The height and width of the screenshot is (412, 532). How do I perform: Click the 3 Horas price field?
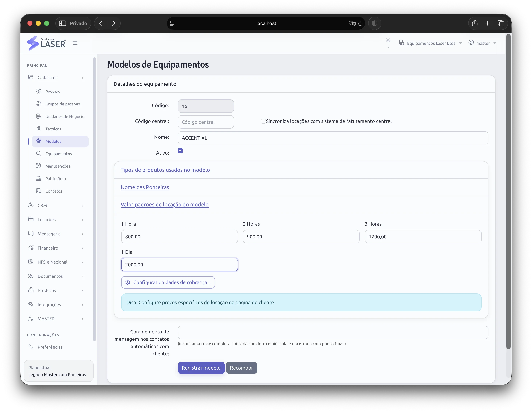coord(423,236)
